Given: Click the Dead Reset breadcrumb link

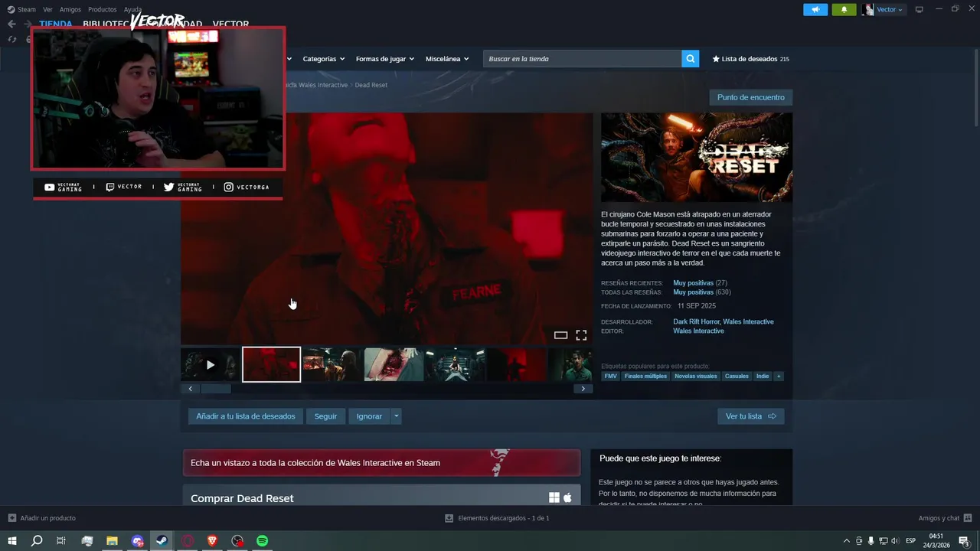Looking at the screenshot, I should (371, 85).
